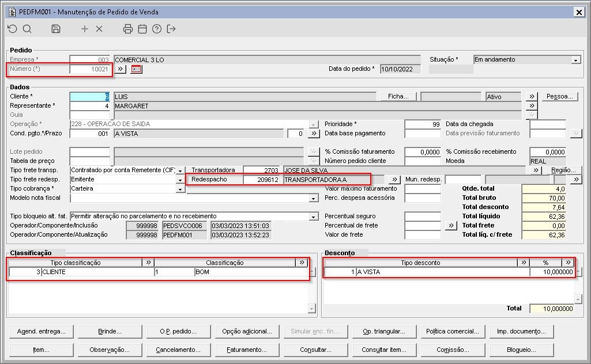Click the Observação... button
Image resolution: width=591 pixels, height=364 pixels.
point(110,350)
